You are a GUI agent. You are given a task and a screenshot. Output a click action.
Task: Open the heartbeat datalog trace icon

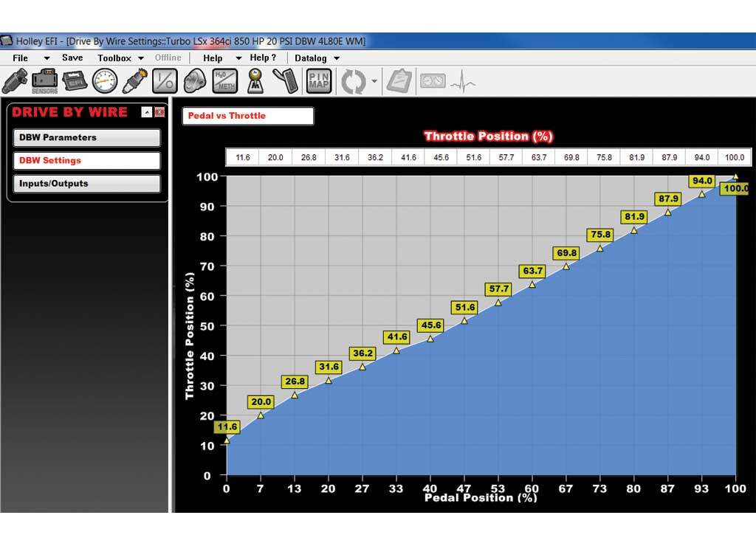(463, 81)
